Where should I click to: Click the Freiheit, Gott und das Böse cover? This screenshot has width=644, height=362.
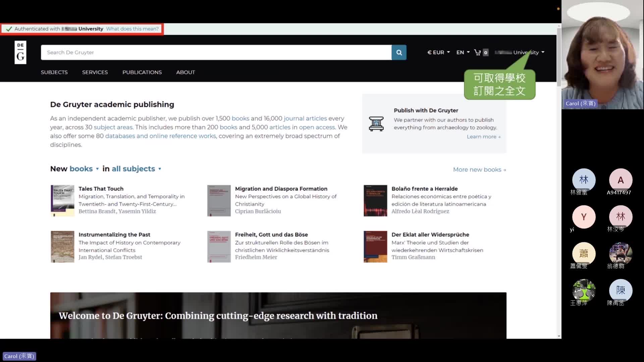(219, 246)
